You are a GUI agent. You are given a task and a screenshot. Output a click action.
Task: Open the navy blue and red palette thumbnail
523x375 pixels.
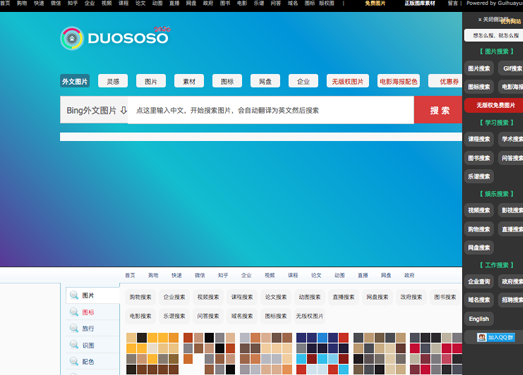(x=323, y=353)
